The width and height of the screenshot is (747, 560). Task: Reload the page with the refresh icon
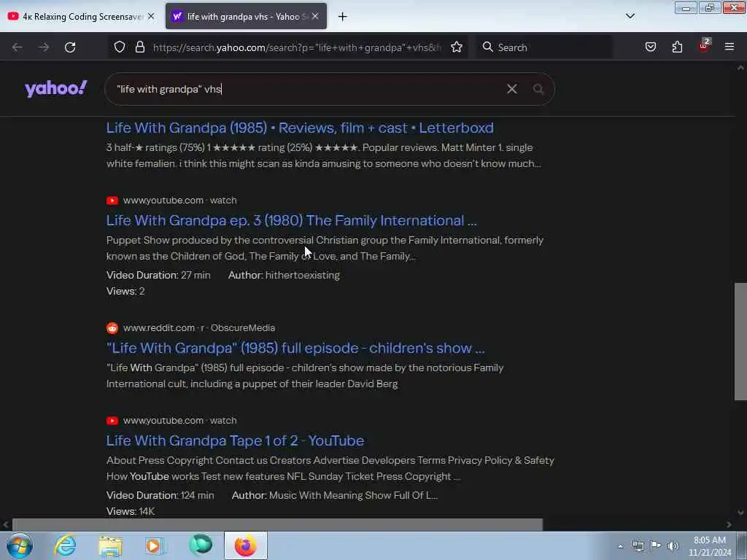pos(70,47)
